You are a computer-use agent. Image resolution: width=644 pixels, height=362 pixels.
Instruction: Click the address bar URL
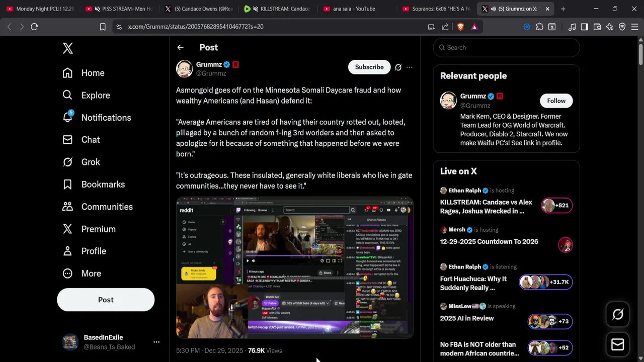click(196, 27)
